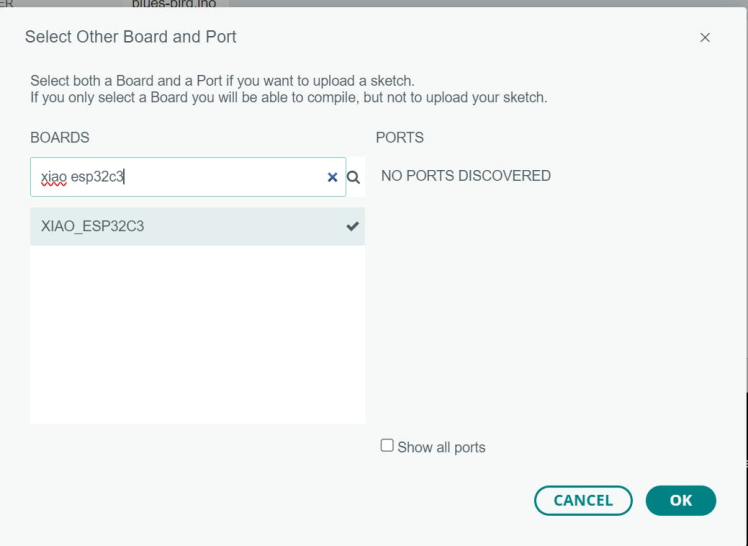Close the Select Other Board and Port dialog
Screen dimensions: 748x546
705,38
